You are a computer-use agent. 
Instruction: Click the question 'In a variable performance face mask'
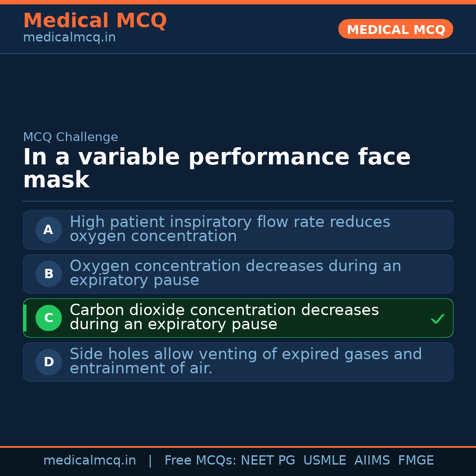[x=216, y=168]
